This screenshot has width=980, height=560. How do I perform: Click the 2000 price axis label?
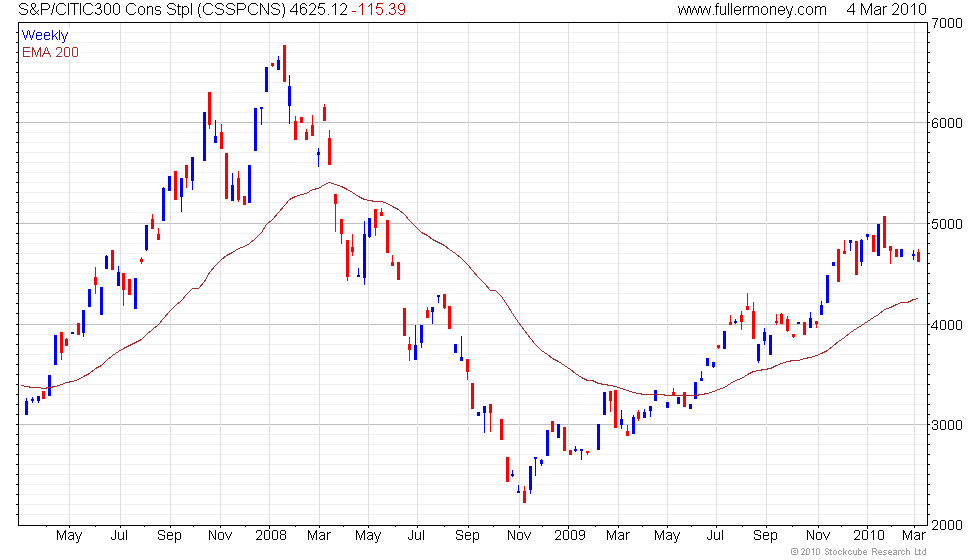pyautogui.click(x=947, y=526)
